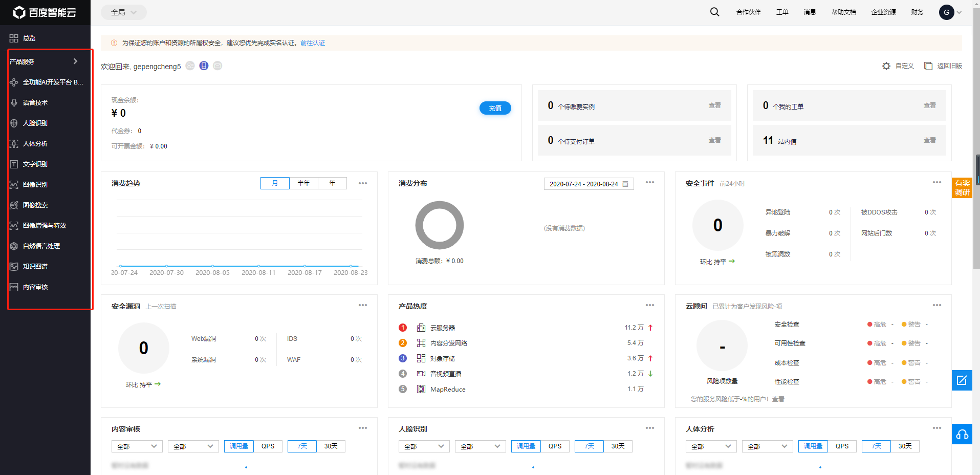This screenshot has height=475, width=980.
Task: Open 财务 in top navigation
Action: [x=918, y=12]
